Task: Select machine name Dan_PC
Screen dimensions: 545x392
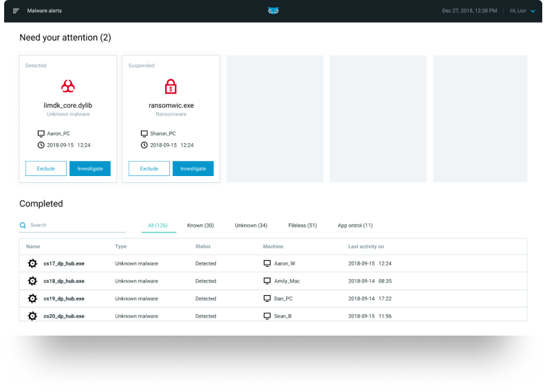Action: [x=284, y=298]
